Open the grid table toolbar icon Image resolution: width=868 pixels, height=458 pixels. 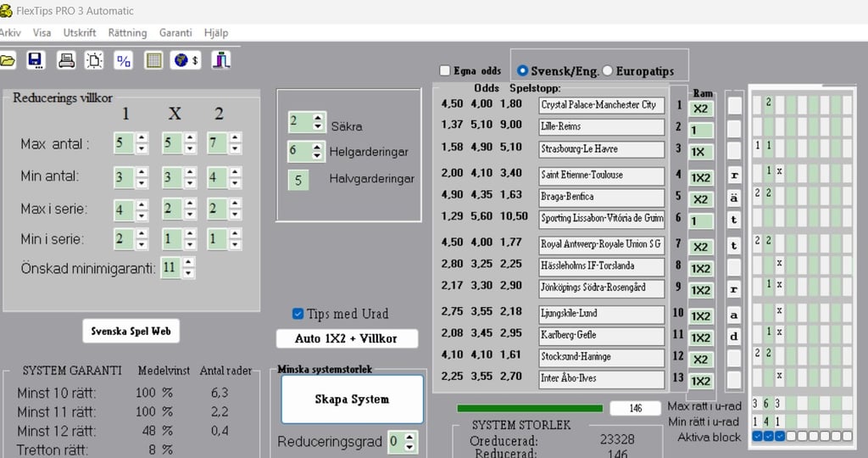click(153, 60)
